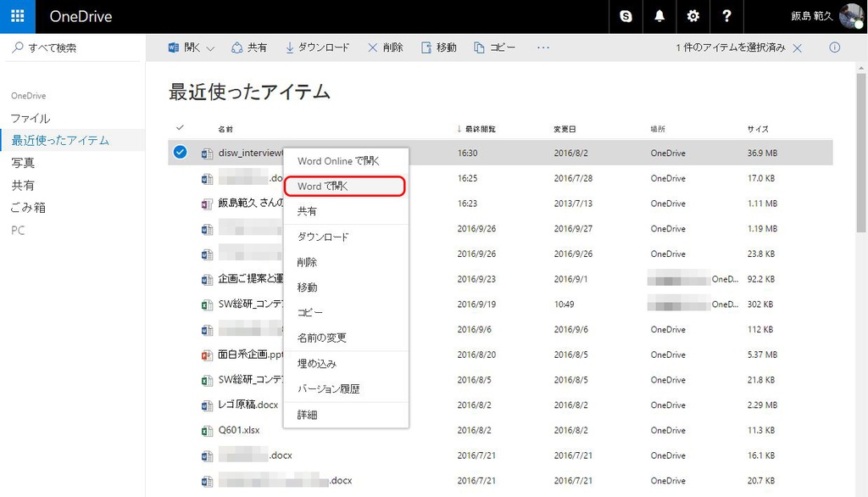This screenshot has height=497, width=868.
Task: Open file Q601.xlsx
Action: [239, 430]
